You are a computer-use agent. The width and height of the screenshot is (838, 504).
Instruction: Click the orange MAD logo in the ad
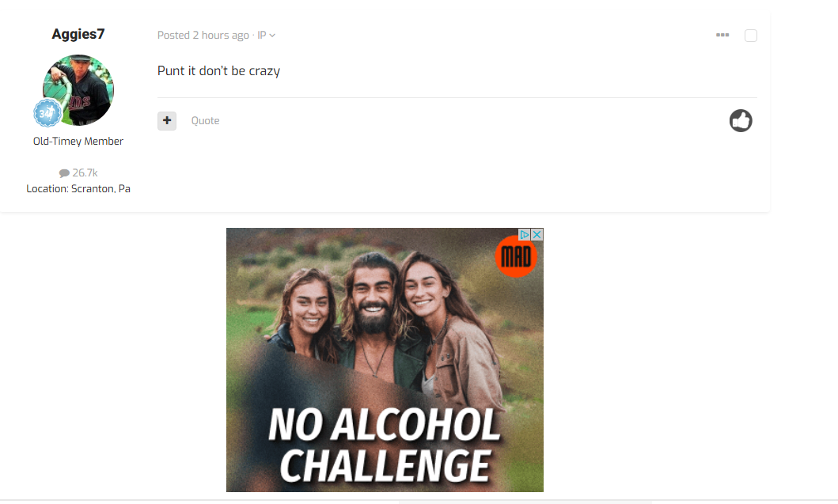[516, 256]
